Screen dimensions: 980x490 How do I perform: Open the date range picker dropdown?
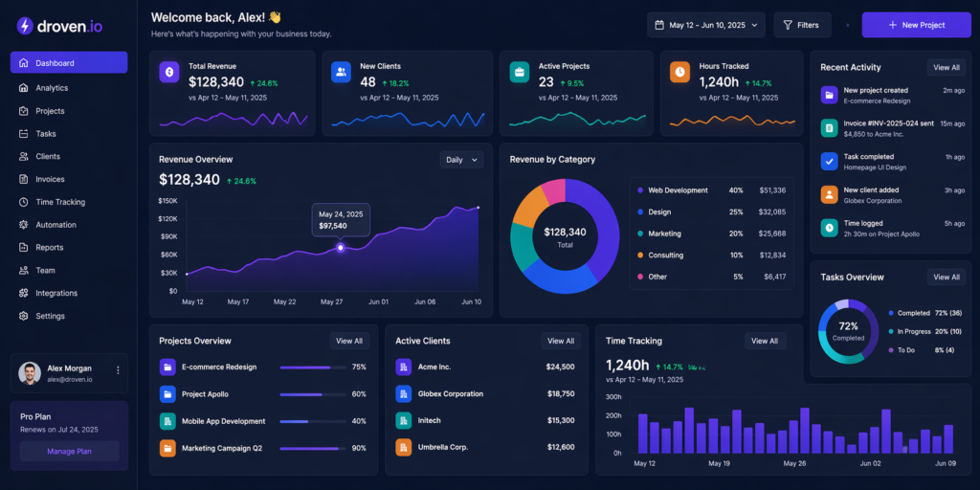(x=705, y=25)
